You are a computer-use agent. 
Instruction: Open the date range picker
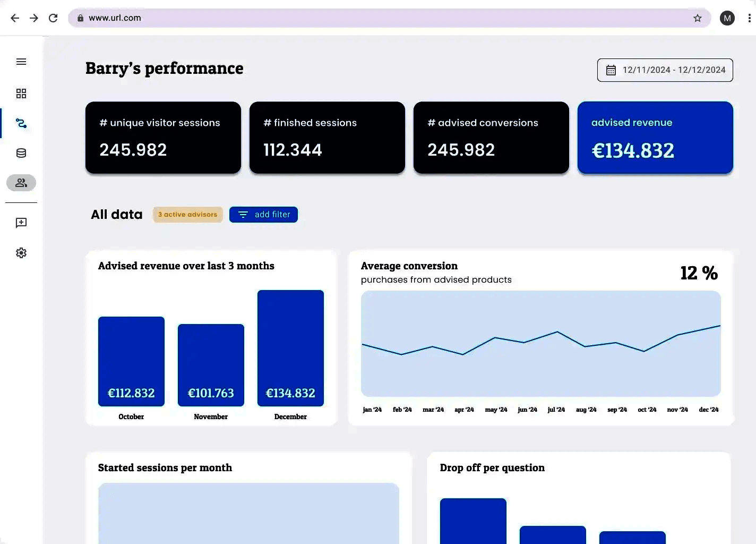(665, 70)
